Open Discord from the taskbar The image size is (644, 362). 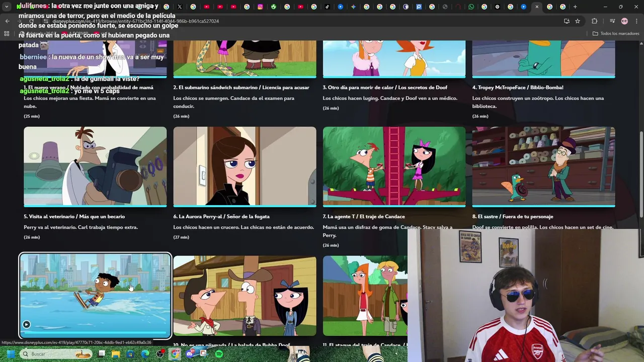[x=190, y=354]
